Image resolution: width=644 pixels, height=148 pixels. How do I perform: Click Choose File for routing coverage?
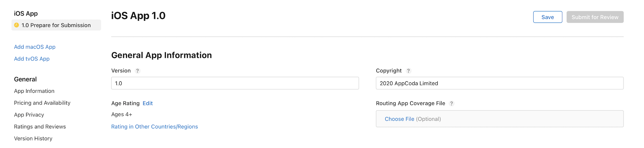(x=399, y=119)
